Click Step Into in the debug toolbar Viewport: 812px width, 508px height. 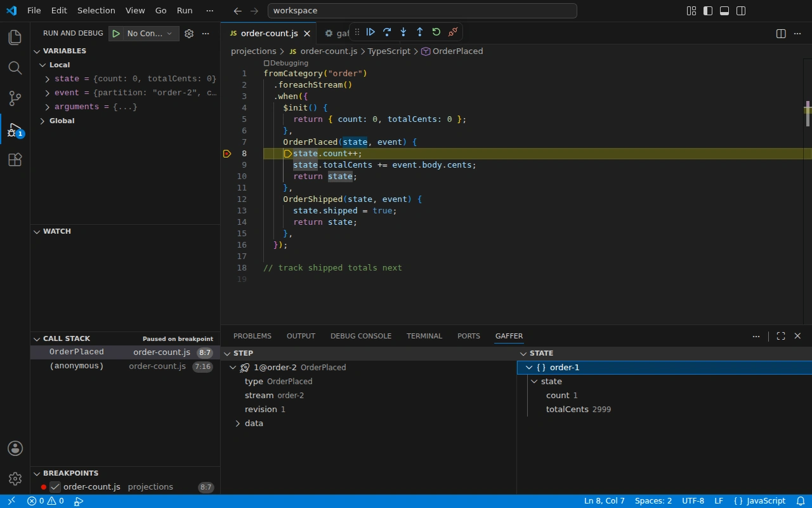(403, 32)
